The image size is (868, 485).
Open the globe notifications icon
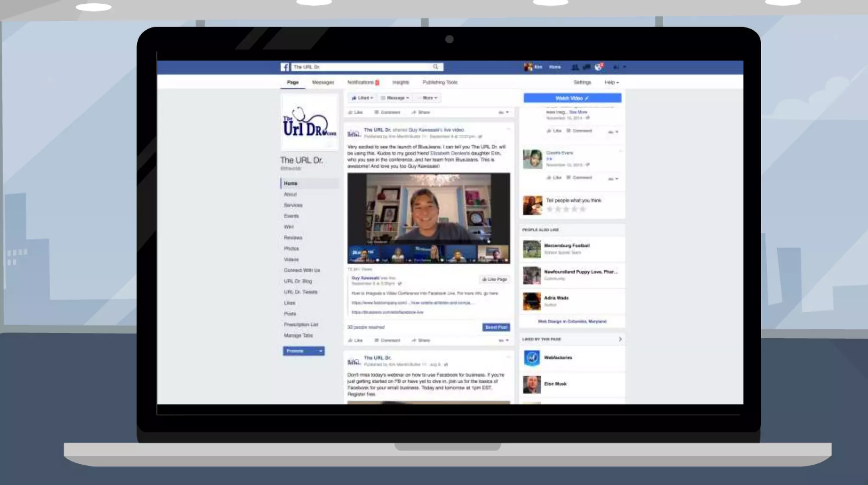click(x=598, y=67)
